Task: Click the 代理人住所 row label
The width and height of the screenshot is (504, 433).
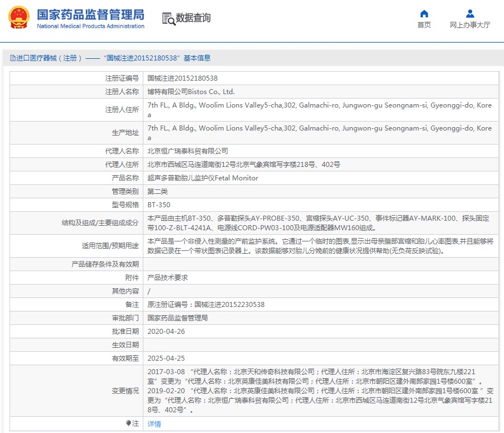Action: click(x=122, y=164)
